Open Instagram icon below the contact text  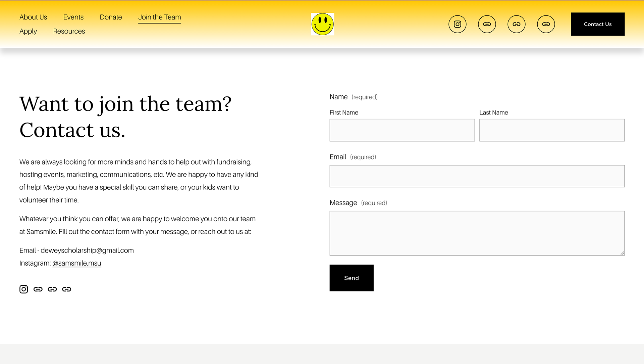tap(23, 289)
